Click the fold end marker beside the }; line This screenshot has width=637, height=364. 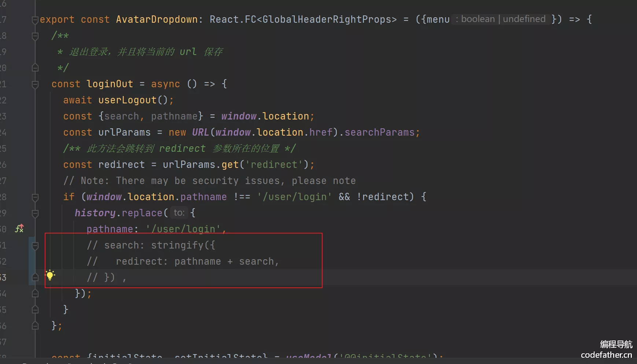pos(35,326)
